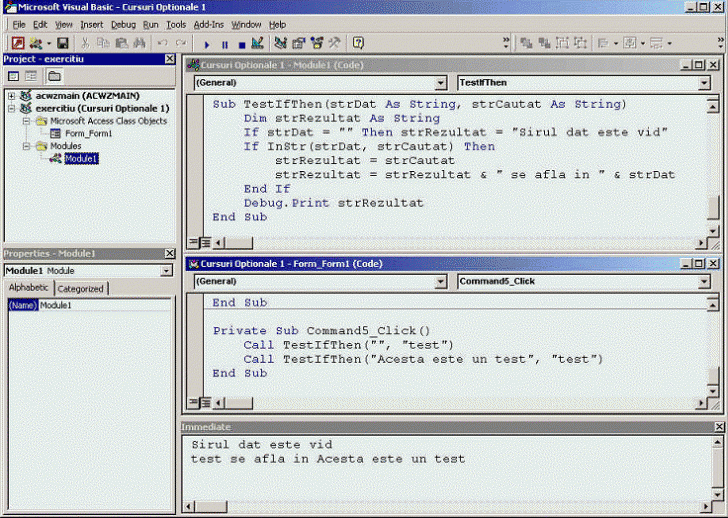
Task: Open Command5_Click procedure dropdown
Action: 704,282
